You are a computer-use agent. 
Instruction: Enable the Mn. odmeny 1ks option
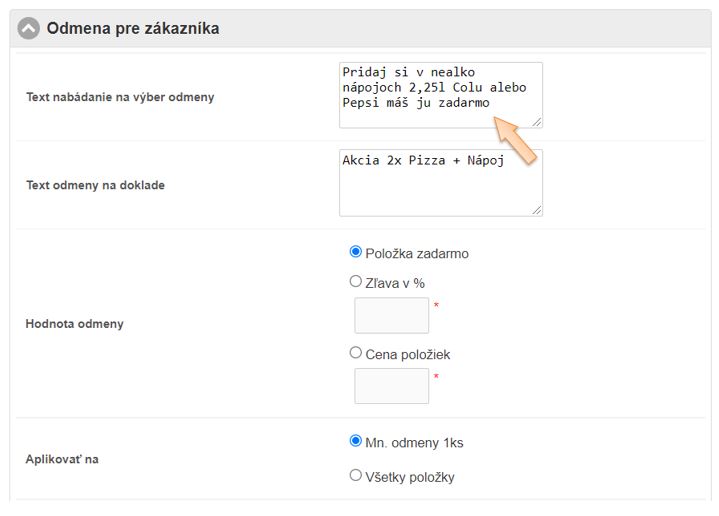click(x=356, y=441)
